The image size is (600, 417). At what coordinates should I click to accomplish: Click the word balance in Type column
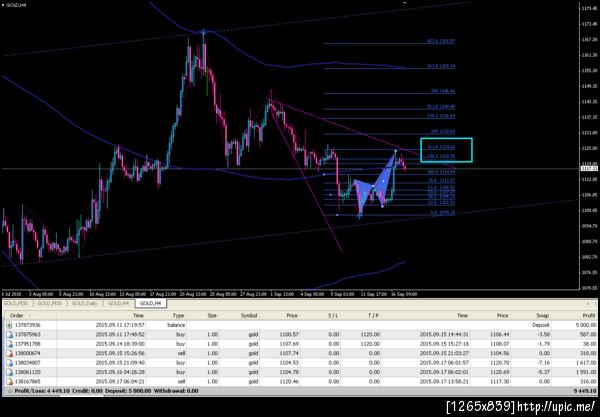[x=176, y=325]
